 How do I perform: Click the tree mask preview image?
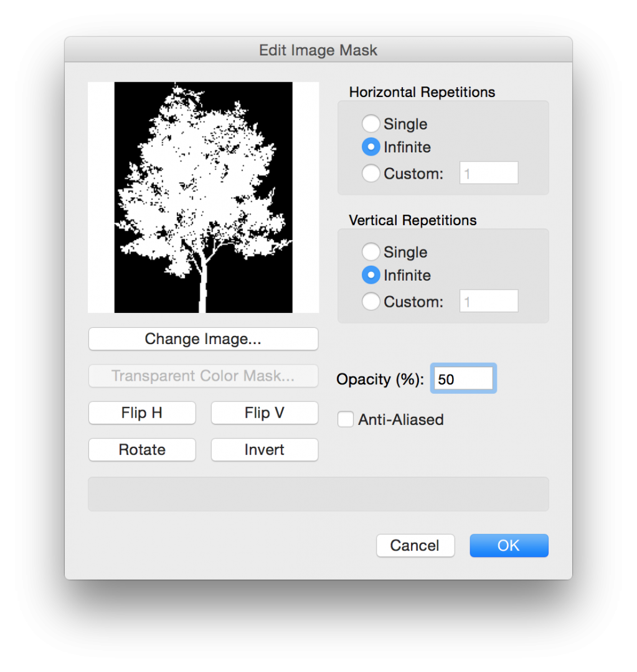click(x=203, y=197)
